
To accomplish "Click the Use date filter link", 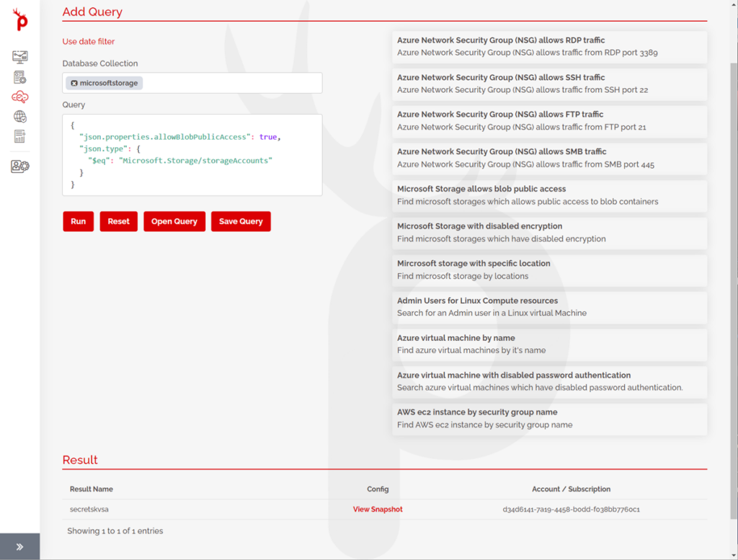I will [89, 42].
